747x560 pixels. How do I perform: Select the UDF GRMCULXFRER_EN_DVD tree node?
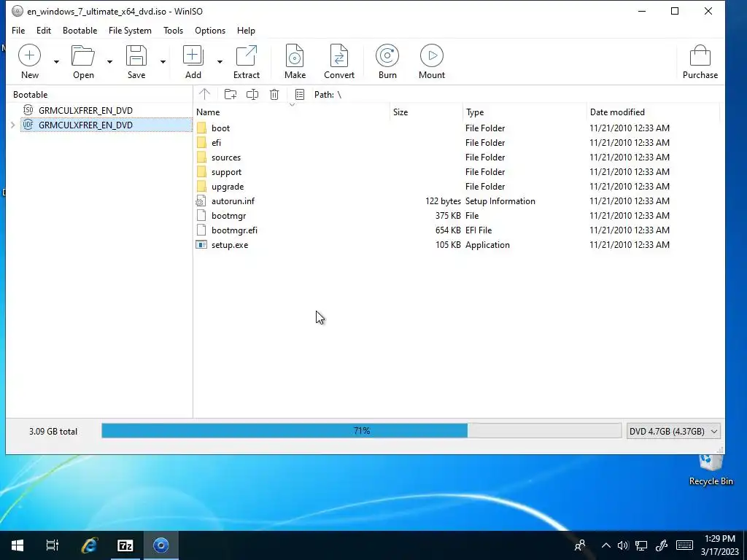[85, 125]
